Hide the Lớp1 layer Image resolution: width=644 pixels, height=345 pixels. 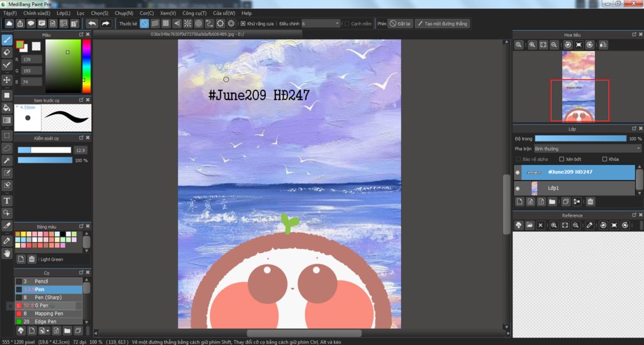tap(518, 189)
